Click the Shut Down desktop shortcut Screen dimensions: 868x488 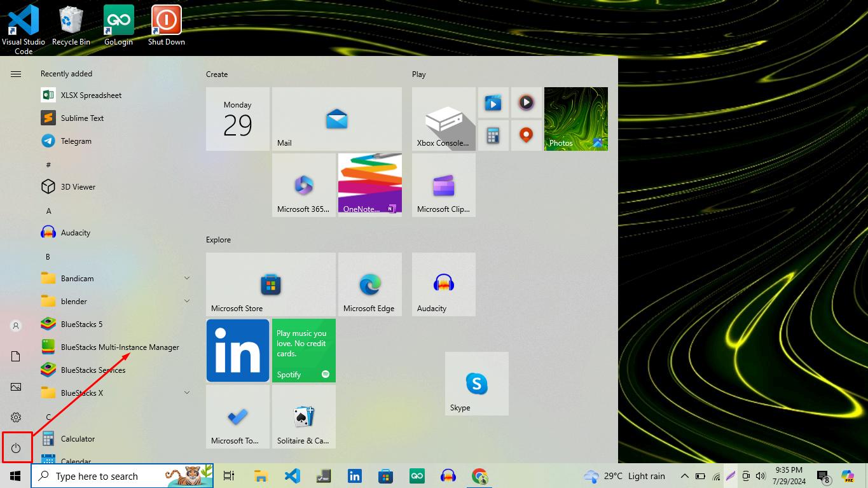pyautogui.click(x=166, y=25)
